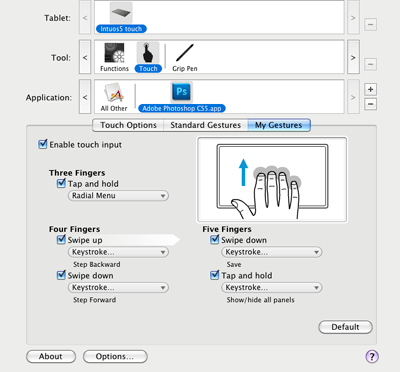Open the Radial Menu dropdown
This screenshot has height=372, width=400.
(118, 196)
